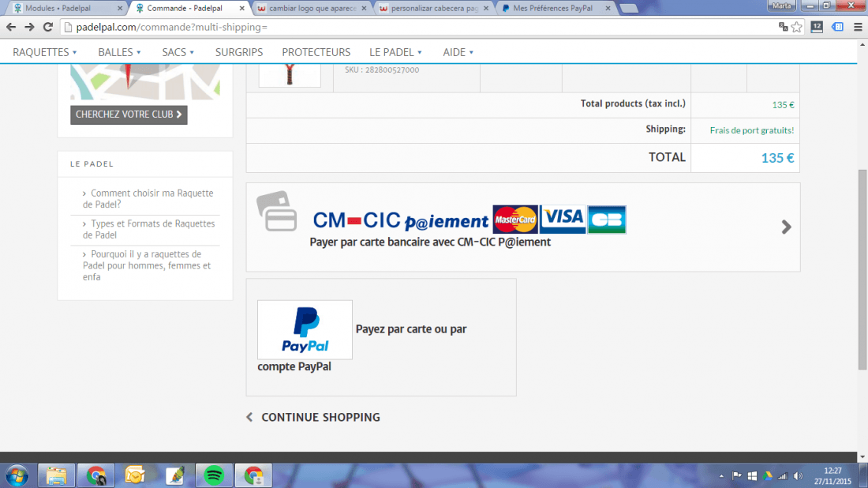Screen dimensions: 868x488
Task: Expand the RAQUETTES menu
Action: coord(45,52)
